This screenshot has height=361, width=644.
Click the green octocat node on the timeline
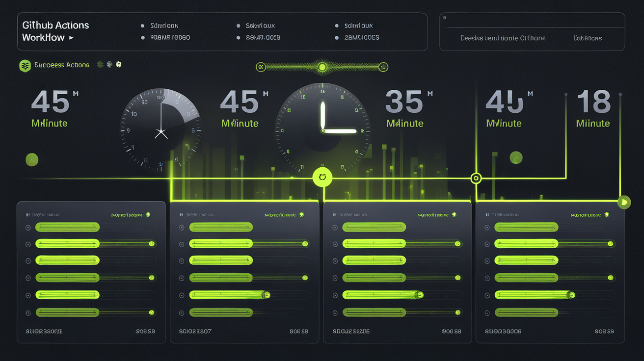[322, 177]
